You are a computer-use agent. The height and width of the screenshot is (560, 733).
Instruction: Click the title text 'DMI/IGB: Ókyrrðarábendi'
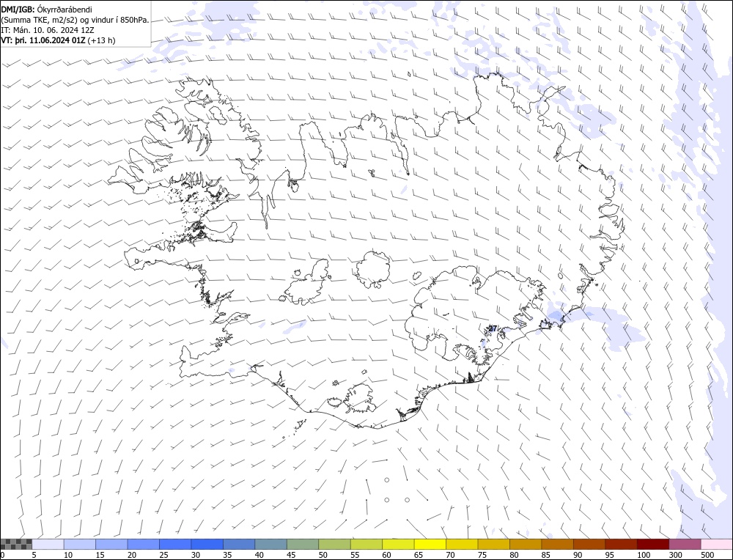point(47,10)
